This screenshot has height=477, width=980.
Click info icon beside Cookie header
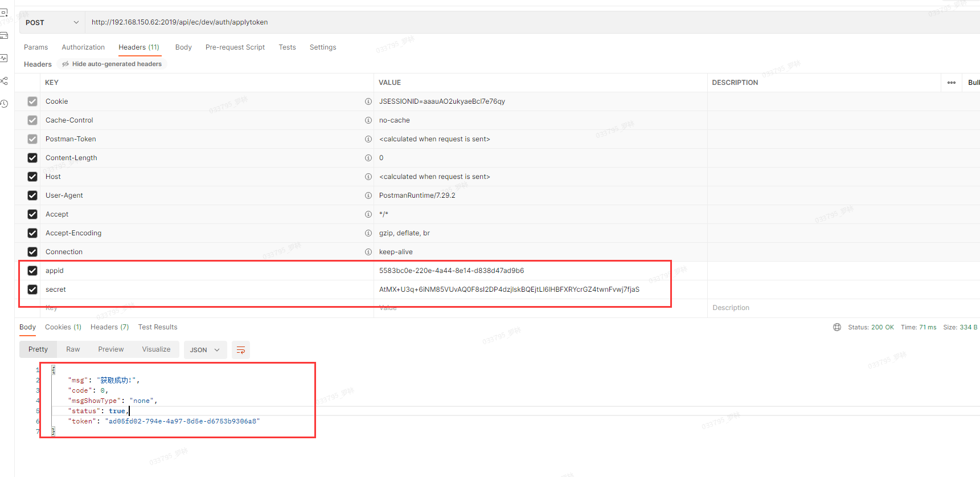[x=368, y=101]
